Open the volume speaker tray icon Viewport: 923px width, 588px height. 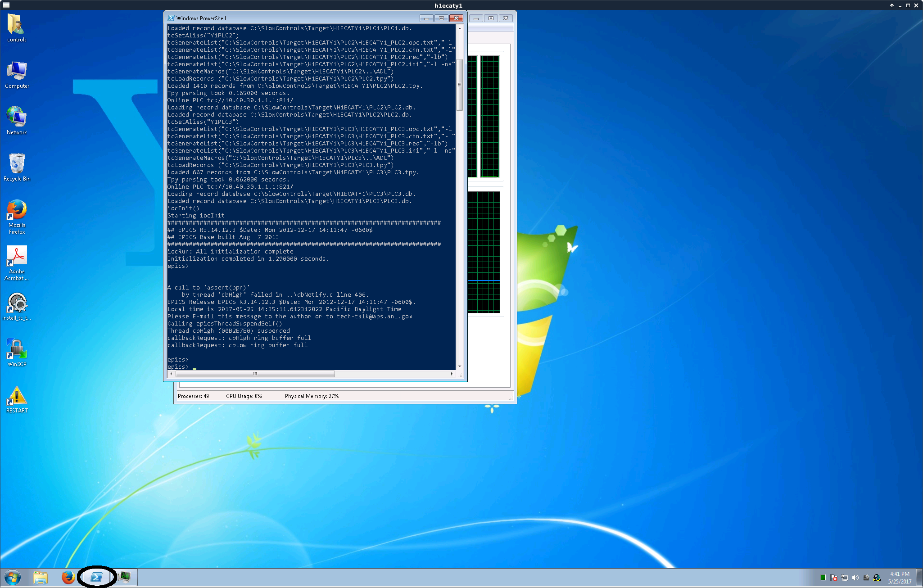(x=855, y=578)
